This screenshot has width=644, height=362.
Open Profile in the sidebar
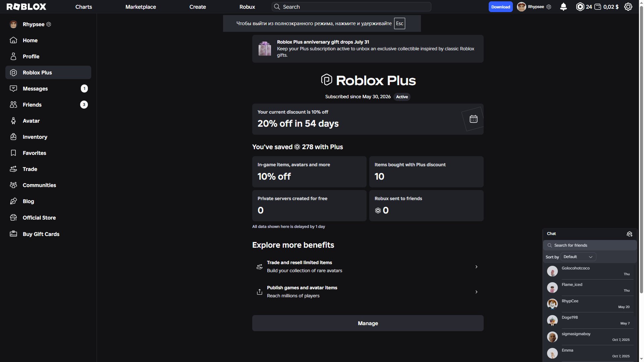click(x=48, y=56)
